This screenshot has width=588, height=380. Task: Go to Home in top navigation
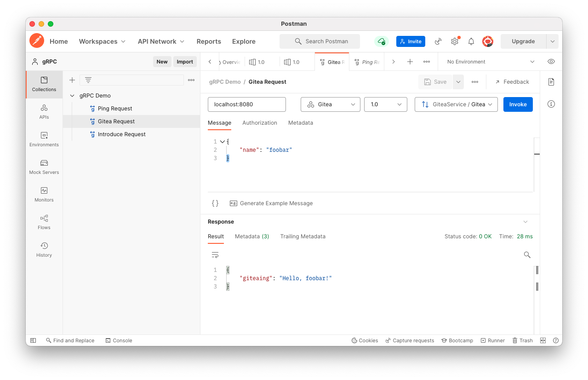click(x=59, y=41)
